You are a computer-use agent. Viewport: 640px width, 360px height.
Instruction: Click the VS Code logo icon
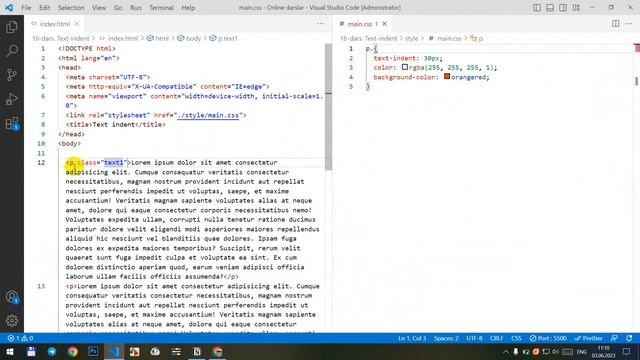pyautogui.click(x=9, y=7)
